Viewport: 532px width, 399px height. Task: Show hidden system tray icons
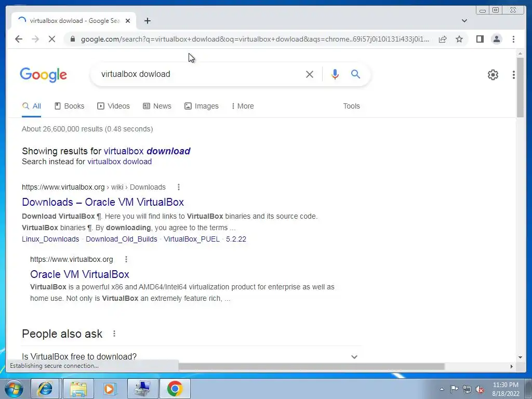pos(442,389)
